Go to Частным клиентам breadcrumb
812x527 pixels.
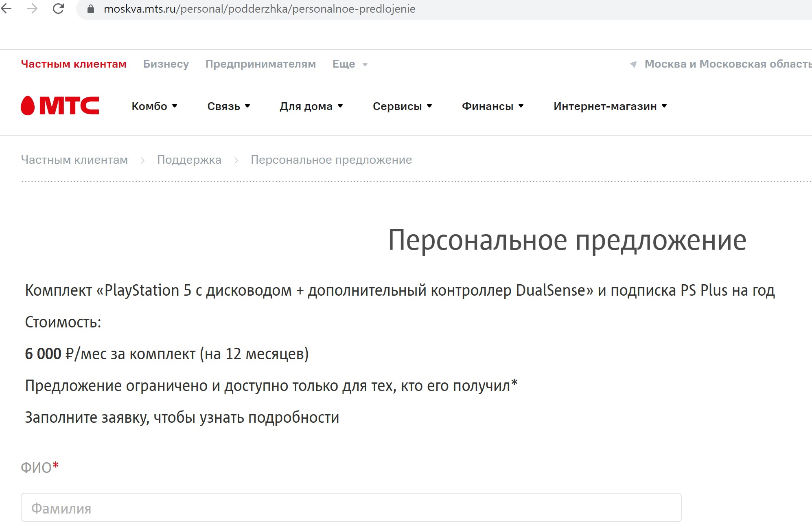[x=74, y=160]
